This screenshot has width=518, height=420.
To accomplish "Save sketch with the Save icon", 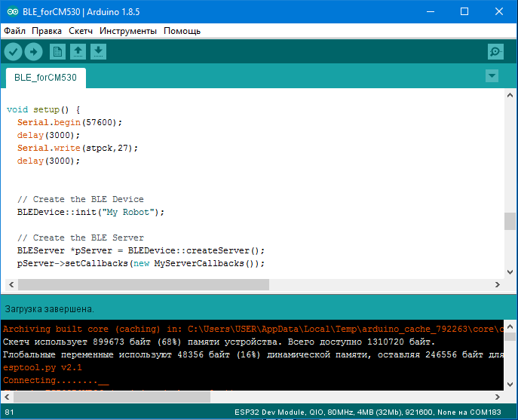I will pos(99,51).
